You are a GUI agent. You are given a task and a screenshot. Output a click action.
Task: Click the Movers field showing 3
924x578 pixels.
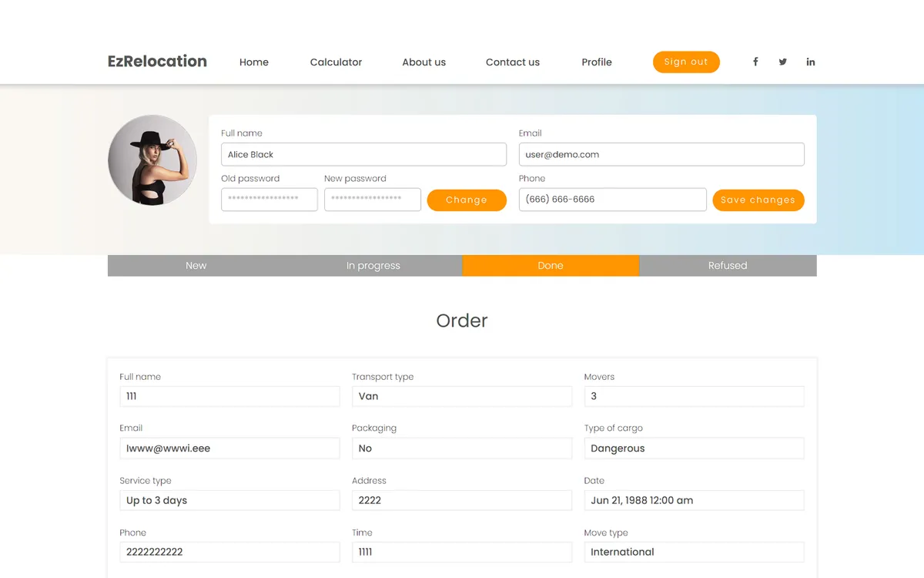695,396
